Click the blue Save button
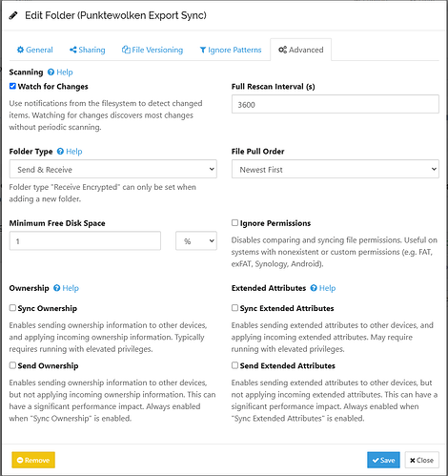 pos(383,460)
